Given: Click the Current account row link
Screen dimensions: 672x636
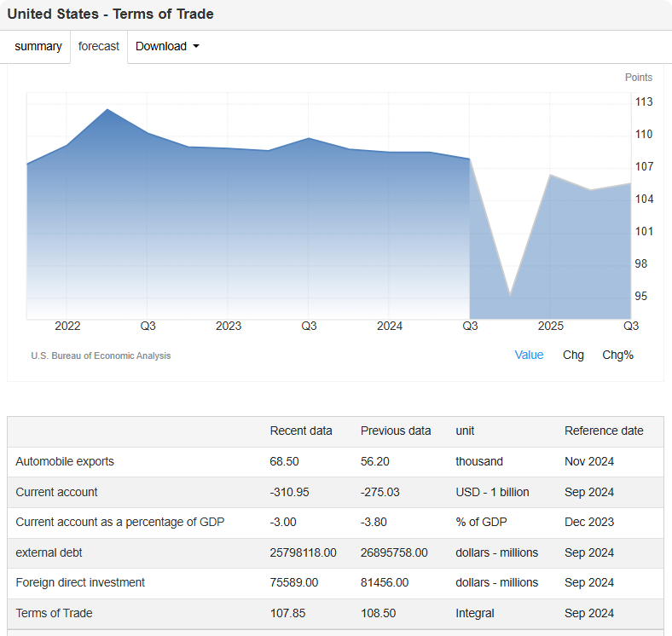Looking at the screenshot, I should click(56, 492).
